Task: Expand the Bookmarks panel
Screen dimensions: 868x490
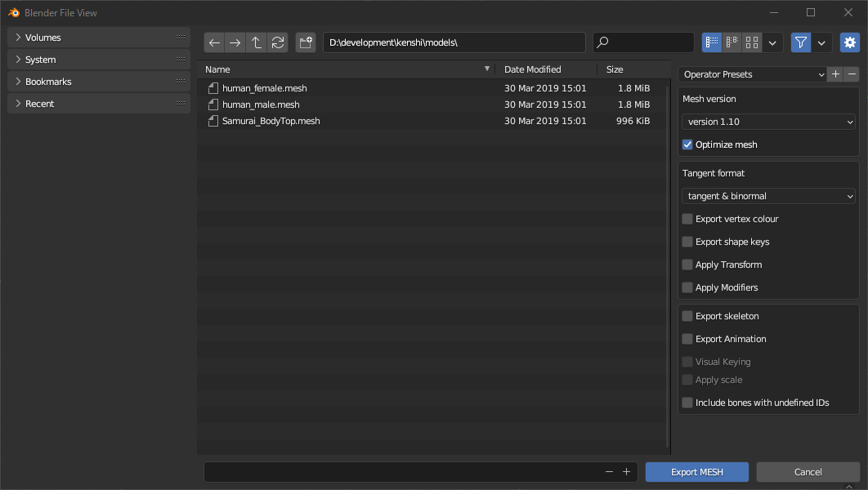Action: tap(99, 82)
